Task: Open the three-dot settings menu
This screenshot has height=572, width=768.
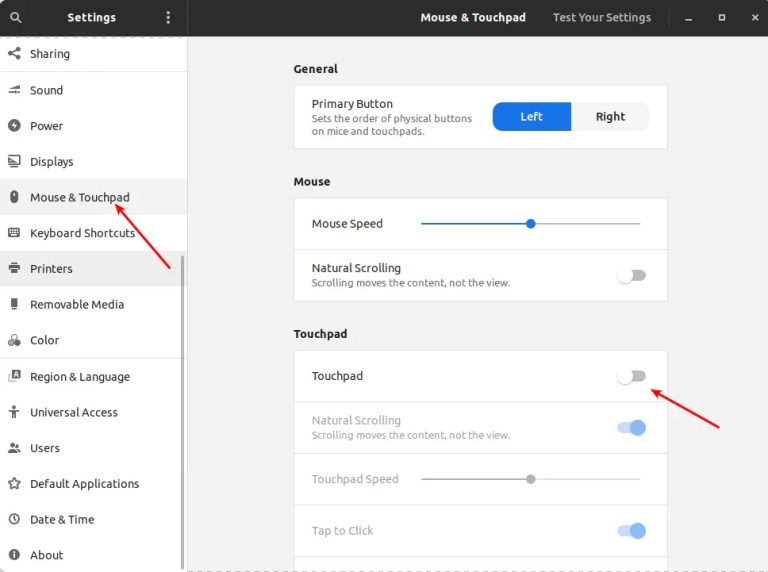Action: (x=168, y=18)
